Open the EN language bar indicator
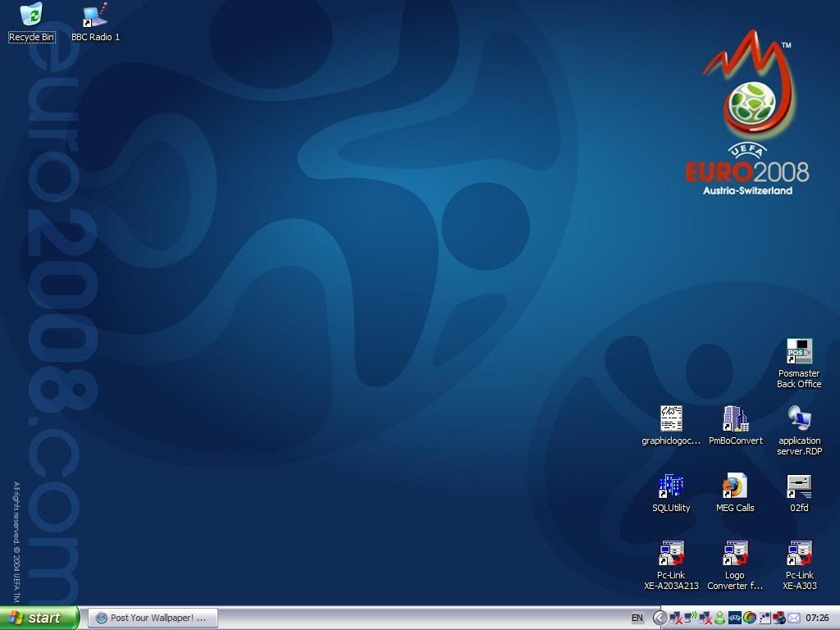The image size is (840, 630). (x=637, y=618)
